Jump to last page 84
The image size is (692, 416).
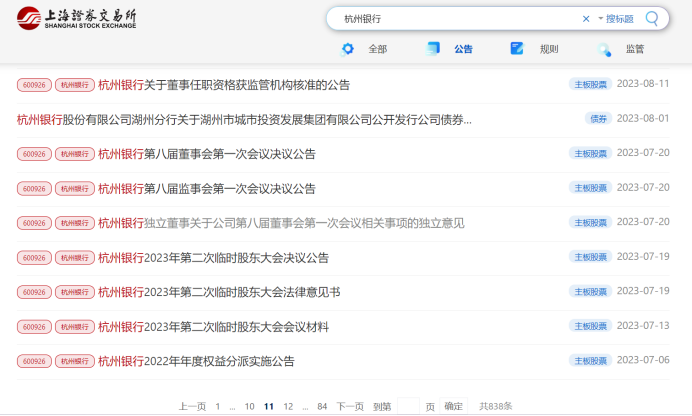[x=322, y=406]
